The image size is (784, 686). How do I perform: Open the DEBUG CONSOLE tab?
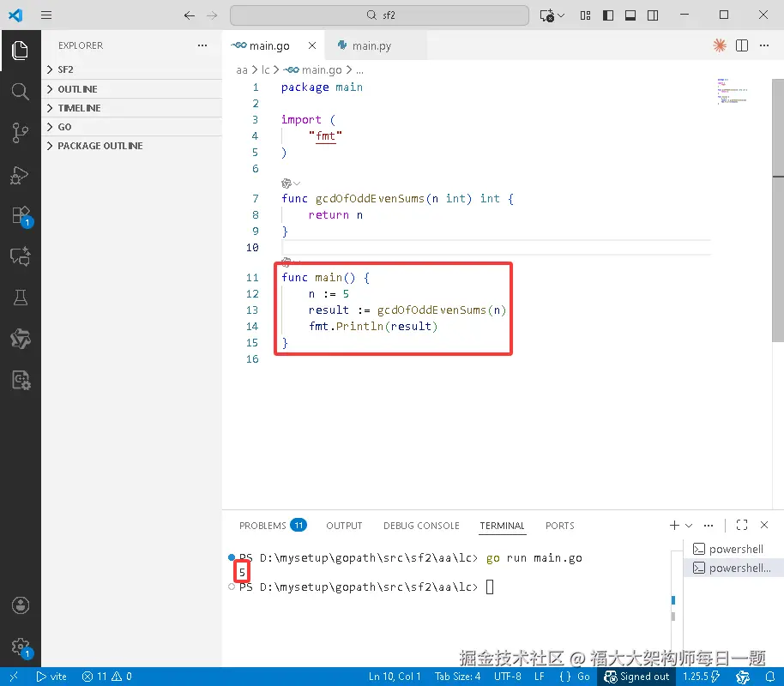[421, 526]
